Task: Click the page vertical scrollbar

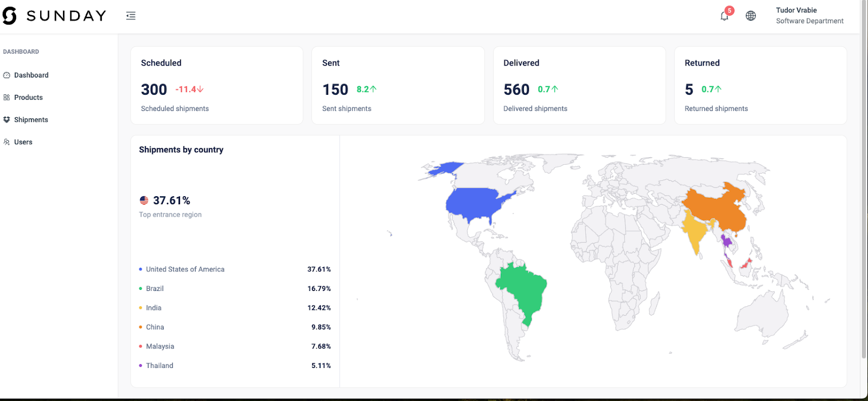Action: (x=864, y=179)
